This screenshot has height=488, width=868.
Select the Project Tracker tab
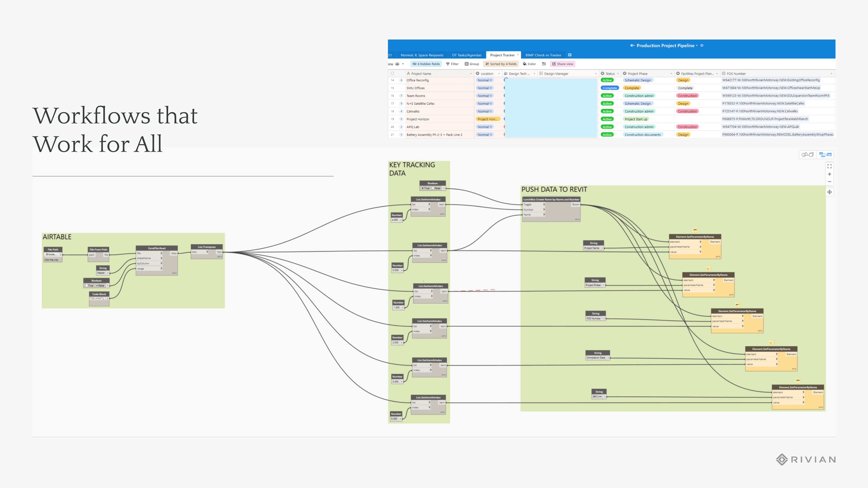tap(502, 55)
